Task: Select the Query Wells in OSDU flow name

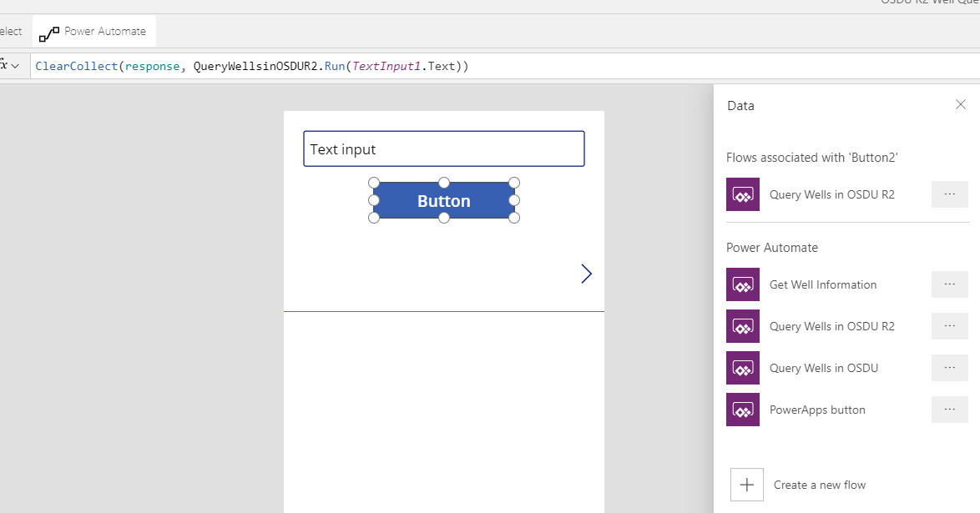Action: tap(824, 368)
